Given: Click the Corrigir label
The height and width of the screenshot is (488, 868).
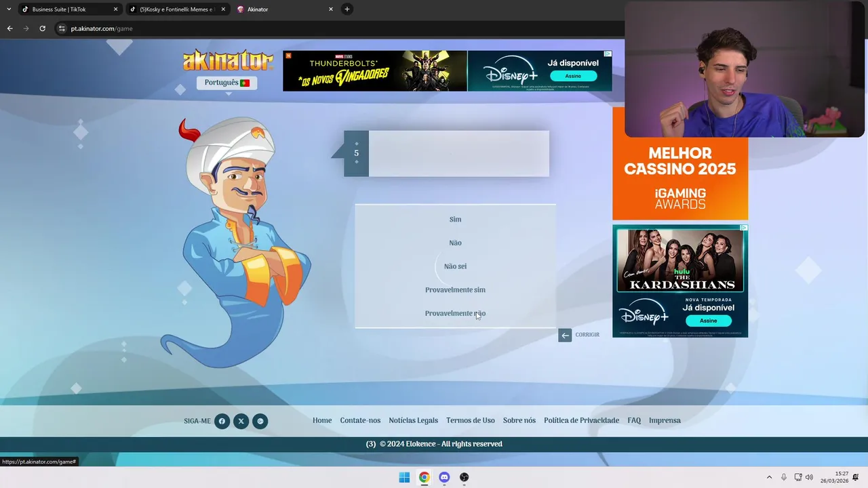Looking at the screenshot, I should click(587, 335).
